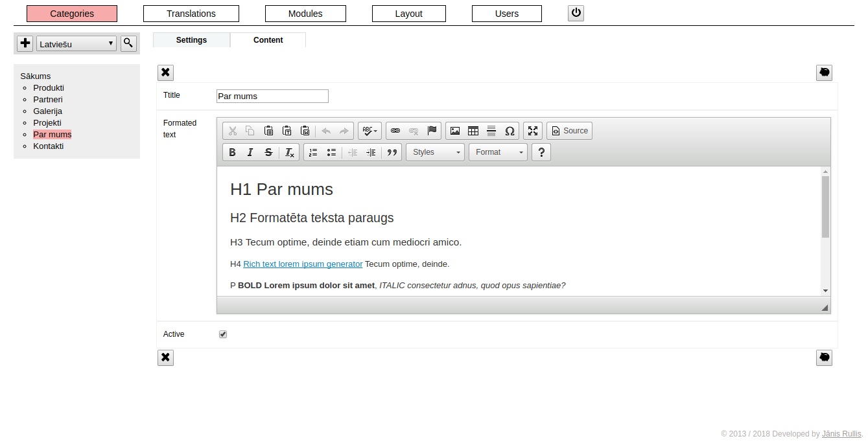Click the Remove Format icon

[x=290, y=152]
